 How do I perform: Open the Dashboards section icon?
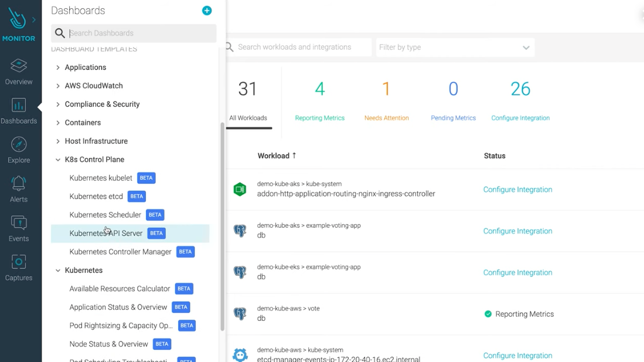[x=19, y=105]
